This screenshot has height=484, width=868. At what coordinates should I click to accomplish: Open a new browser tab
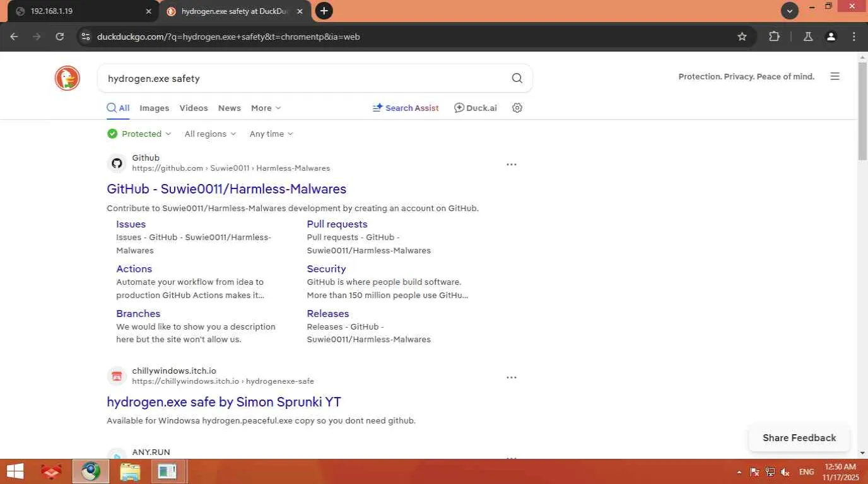pyautogui.click(x=324, y=11)
